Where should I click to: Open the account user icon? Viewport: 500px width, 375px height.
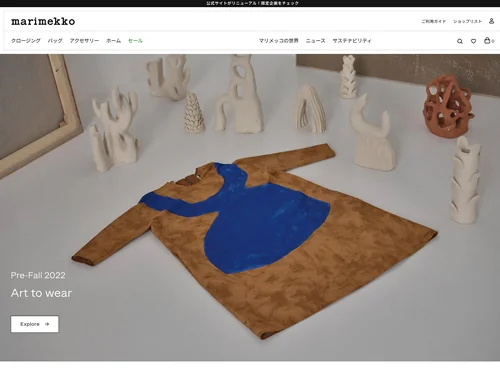[491, 21]
